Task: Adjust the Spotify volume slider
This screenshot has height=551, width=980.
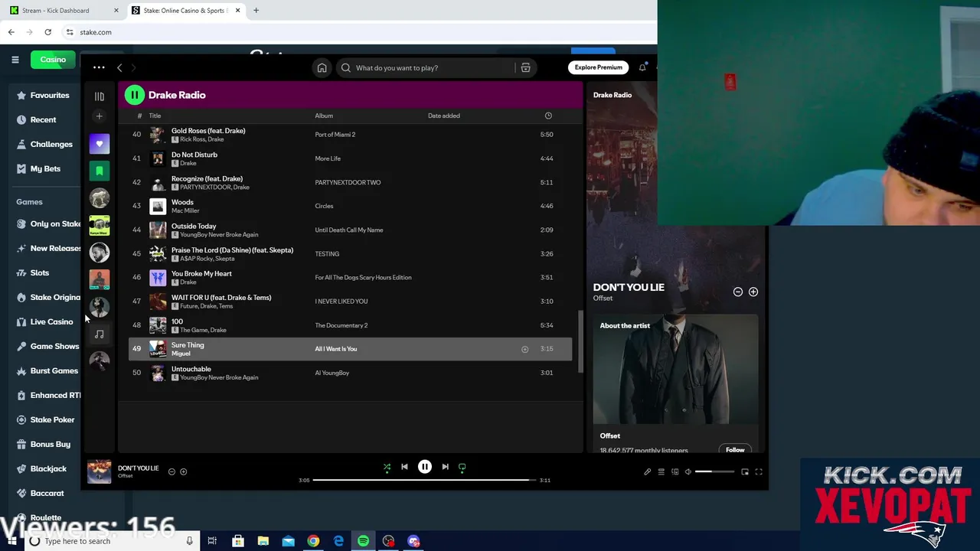Action: pos(714,471)
